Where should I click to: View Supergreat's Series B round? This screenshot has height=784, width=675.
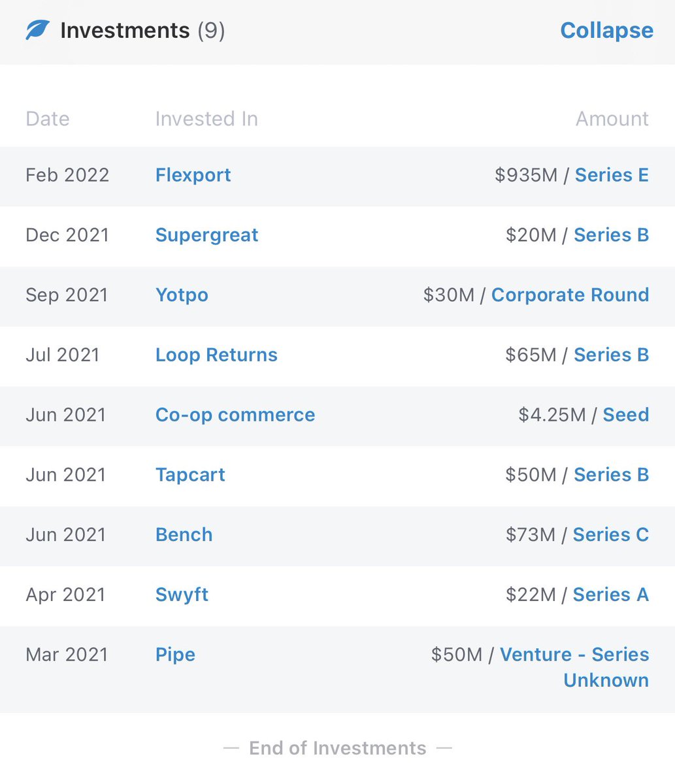(611, 235)
